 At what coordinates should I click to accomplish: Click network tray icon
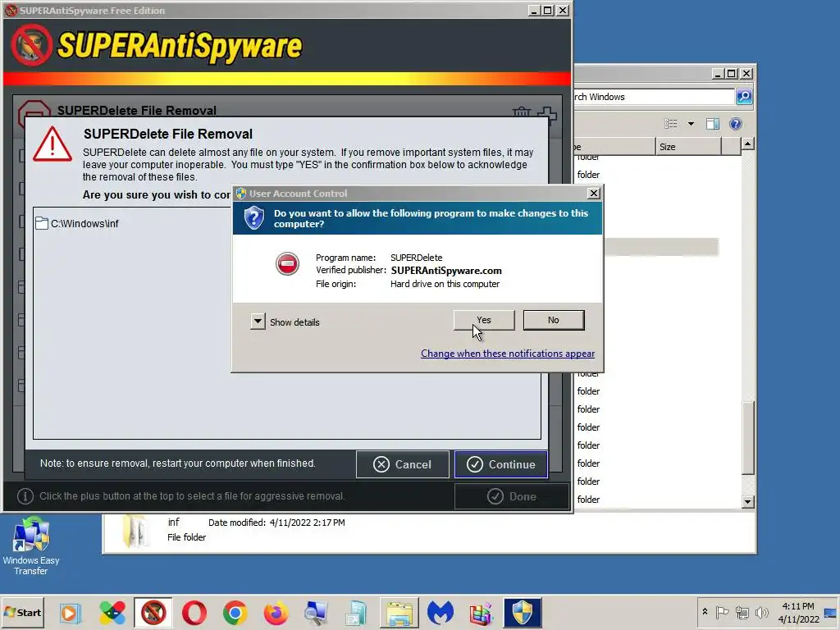[x=742, y=612]
